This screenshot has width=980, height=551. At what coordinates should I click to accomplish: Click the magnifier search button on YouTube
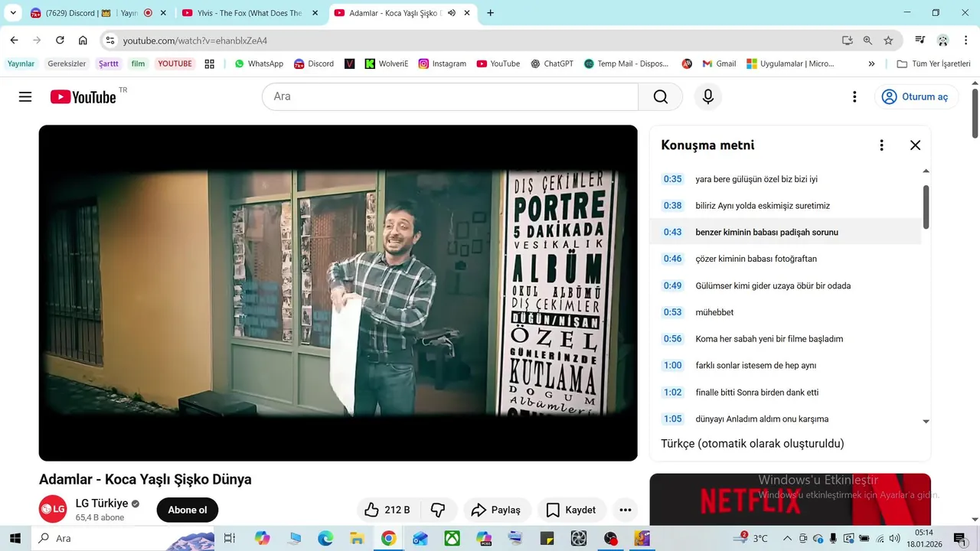(660, 96)
